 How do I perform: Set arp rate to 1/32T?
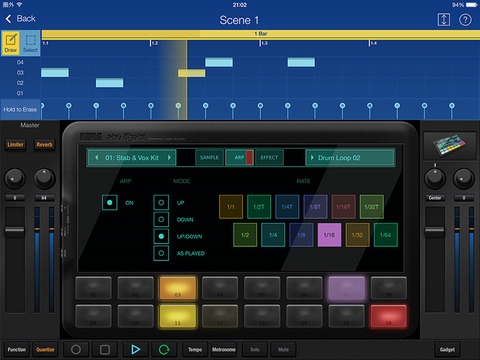click(x=372, y=207)
